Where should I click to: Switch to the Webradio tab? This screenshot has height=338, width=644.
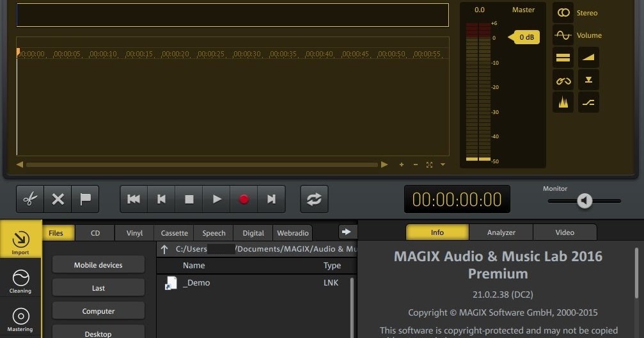(x=292, y=233)
